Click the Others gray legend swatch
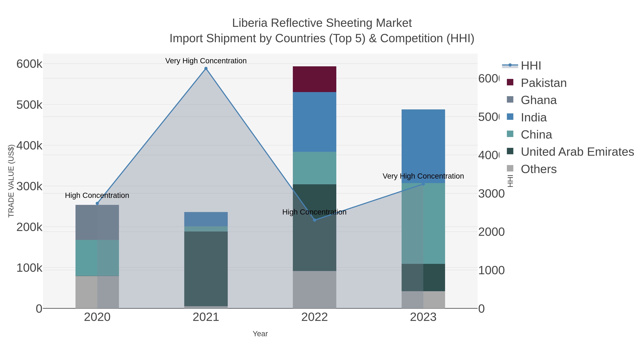The height and width of the screenshot is (362, 644). point(510,168)
